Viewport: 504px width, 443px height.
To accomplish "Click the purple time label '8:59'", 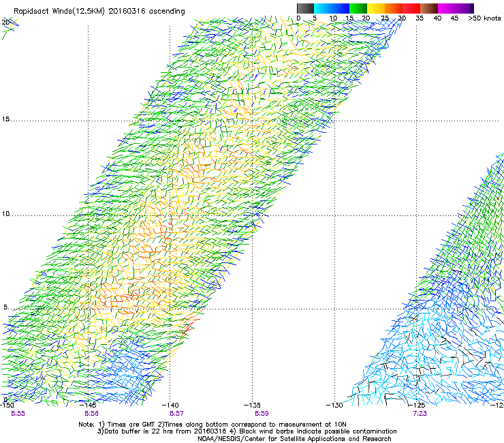I will pos(262,414).
